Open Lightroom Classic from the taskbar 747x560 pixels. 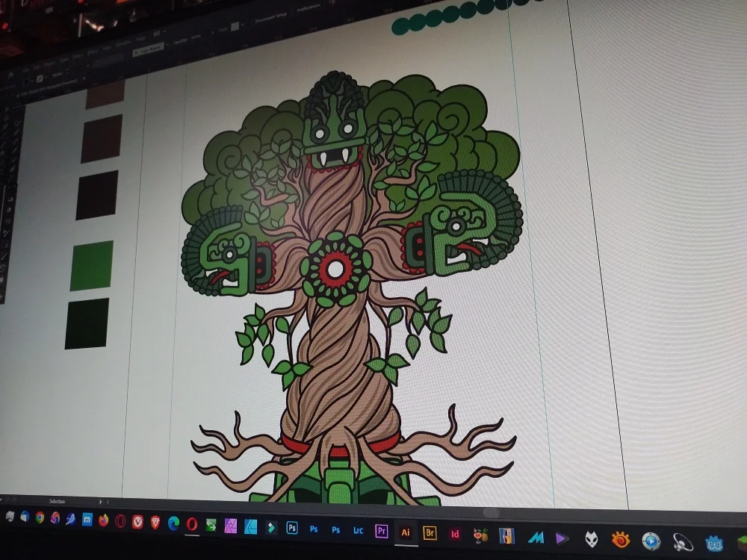click(x=359, y=530)
